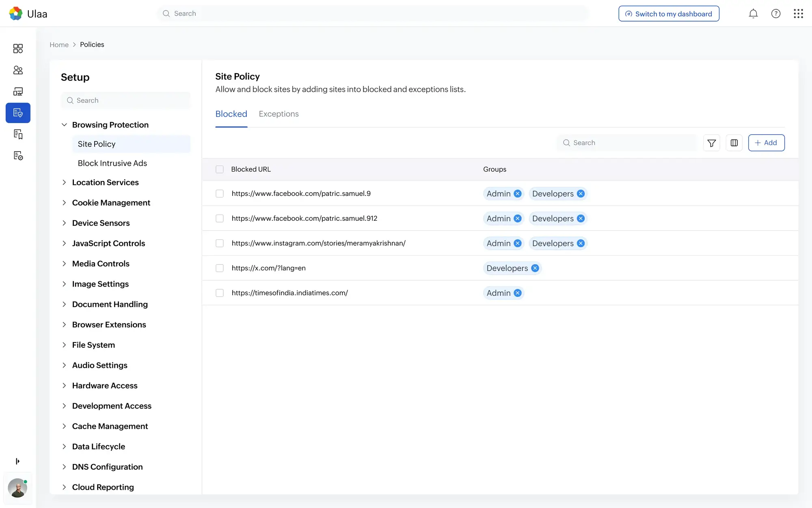
Task: Open the notifications bell
Action: pyautogui.click(x=753, y=14)
